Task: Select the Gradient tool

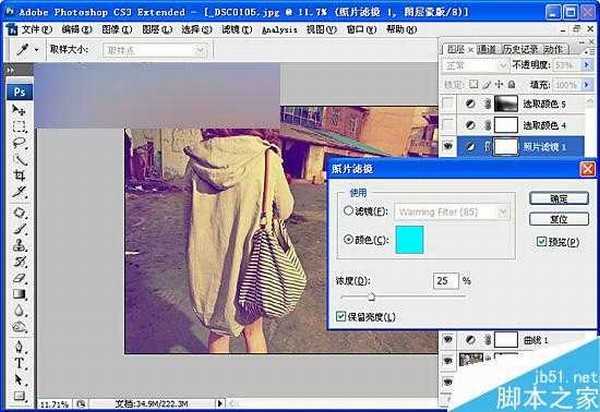Action: pyautogui.click(x=18, y=294)
